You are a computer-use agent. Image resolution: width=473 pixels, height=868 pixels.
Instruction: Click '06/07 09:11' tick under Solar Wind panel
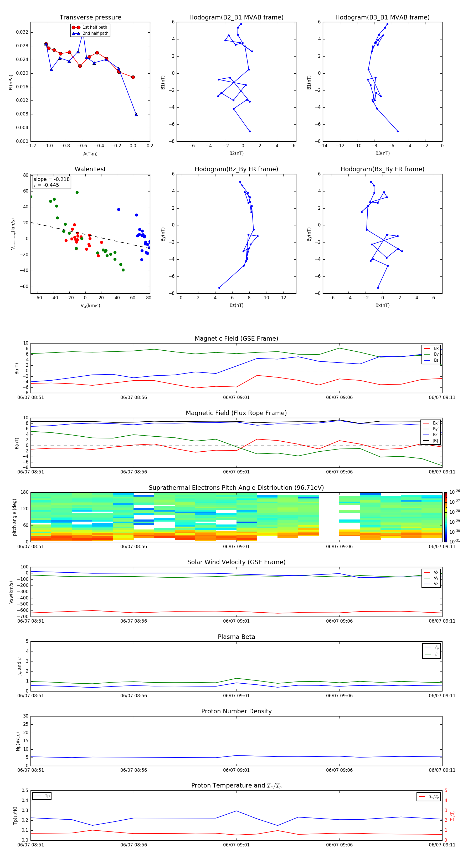point(442,621)
